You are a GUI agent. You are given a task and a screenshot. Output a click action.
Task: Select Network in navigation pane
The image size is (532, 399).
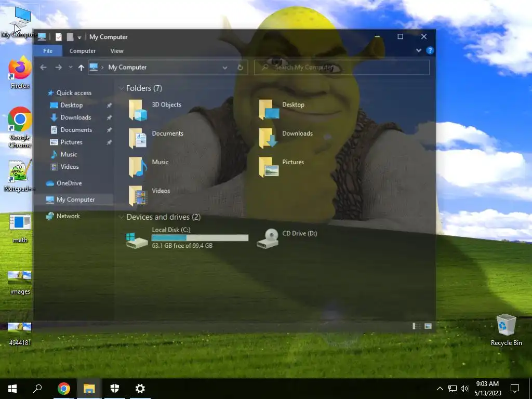pyautogui.click(x=68, y=216)
